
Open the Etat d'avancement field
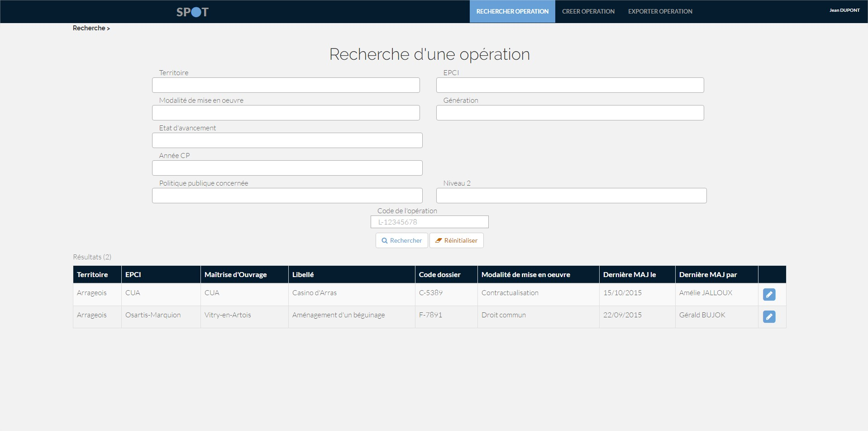point(287,140)
